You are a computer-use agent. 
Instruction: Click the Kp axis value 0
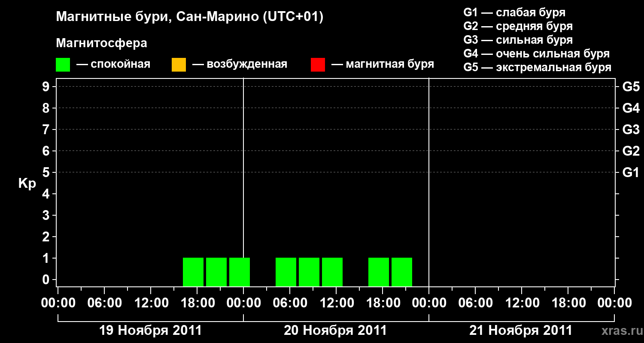point(47,280)
